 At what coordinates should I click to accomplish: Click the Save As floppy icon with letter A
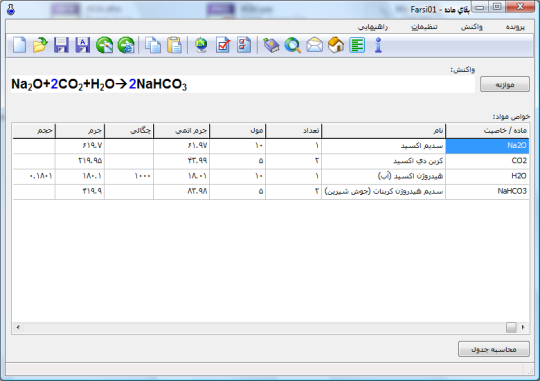click(x=83, y=45)
